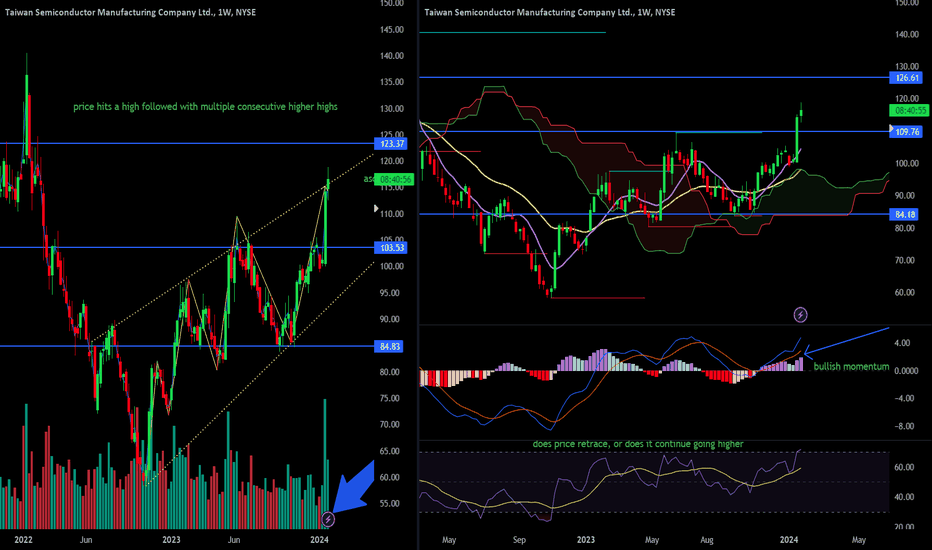The width and height of the screenshot is (932, 550).
Task: Click the Jun label just after 2022
Action: [x=86, y=540]
